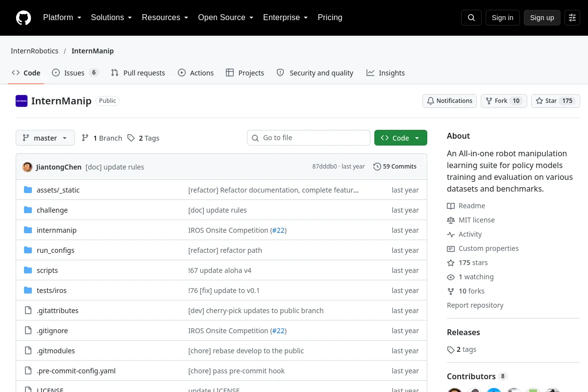Open '!76 [fix] update to v0.1' commit
The height and width of the screenshot is (392, 588).
224,291
